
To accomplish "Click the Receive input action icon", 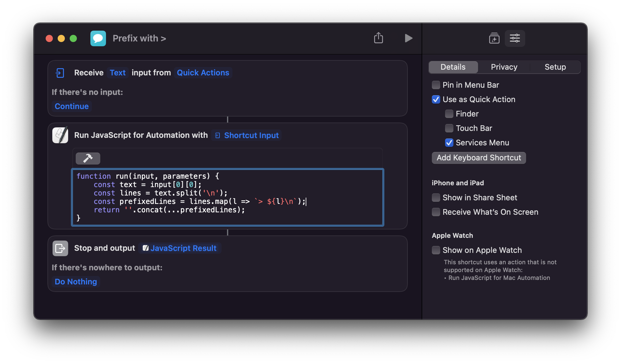I will click(x=60, y=73).
